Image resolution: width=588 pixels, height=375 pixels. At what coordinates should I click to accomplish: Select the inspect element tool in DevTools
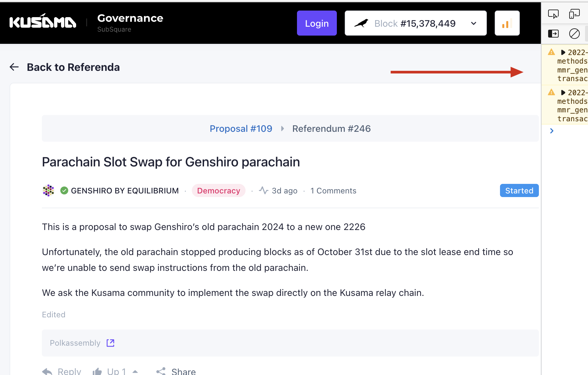click(553, 14)
